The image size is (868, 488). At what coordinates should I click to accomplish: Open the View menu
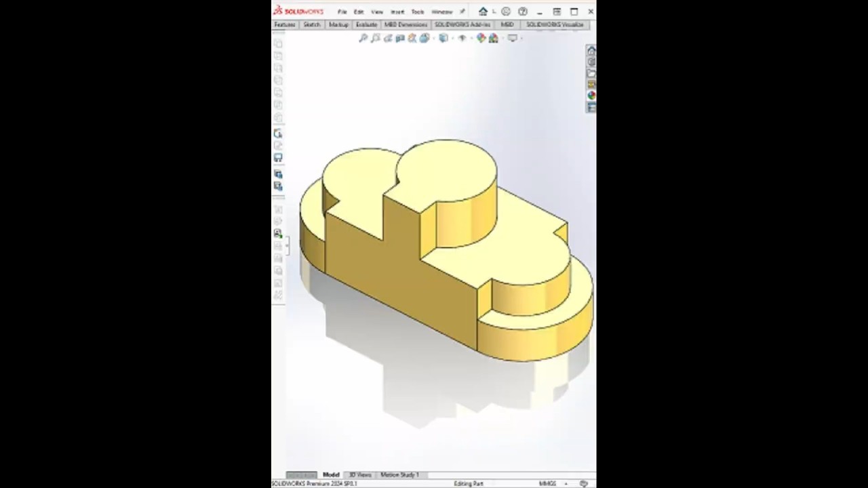click(x=377, y=12)
